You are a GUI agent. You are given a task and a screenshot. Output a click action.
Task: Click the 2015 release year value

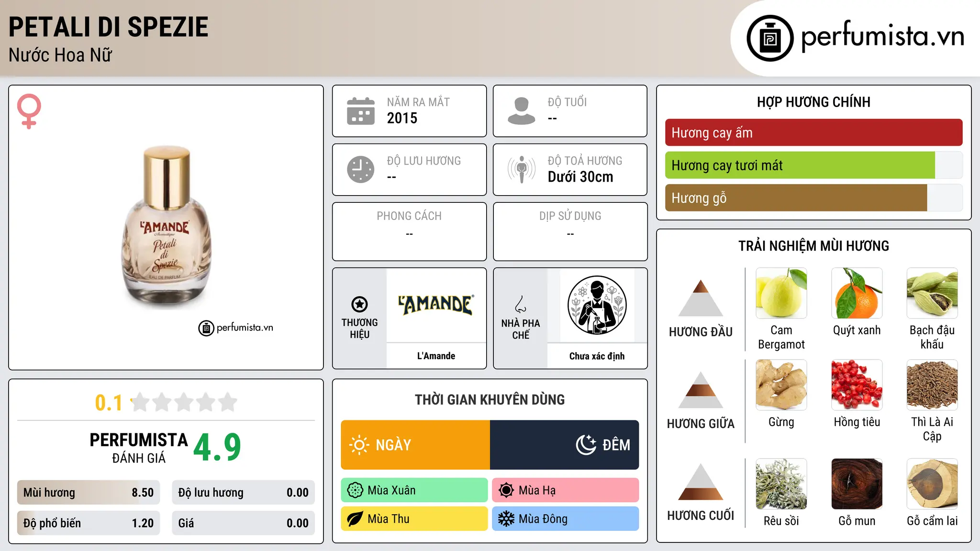[x=402, y=118]
